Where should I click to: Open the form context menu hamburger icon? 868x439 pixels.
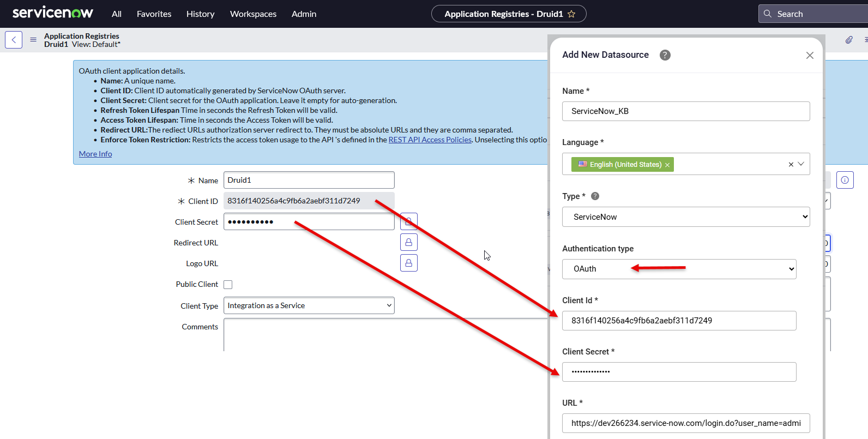[33, 40]
